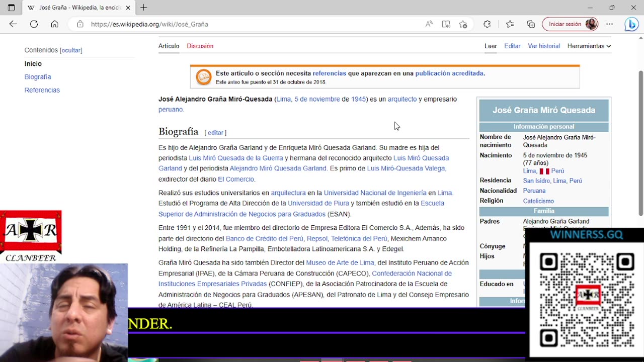
Task: Switch to the Discusión tab
Action: pos(200,46)
